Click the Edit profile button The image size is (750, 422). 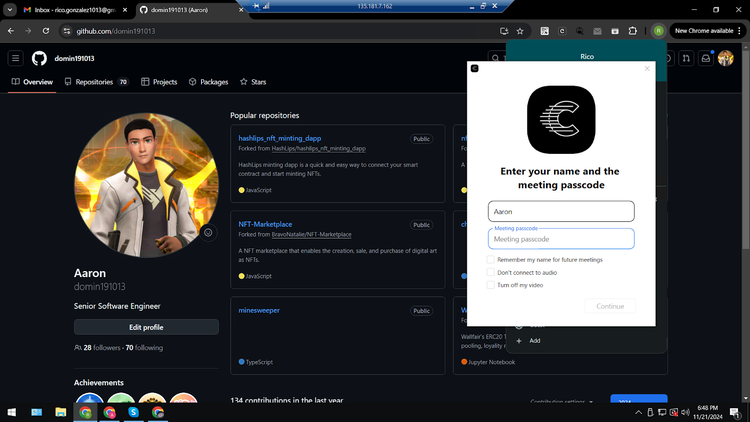tap(146, 327)
